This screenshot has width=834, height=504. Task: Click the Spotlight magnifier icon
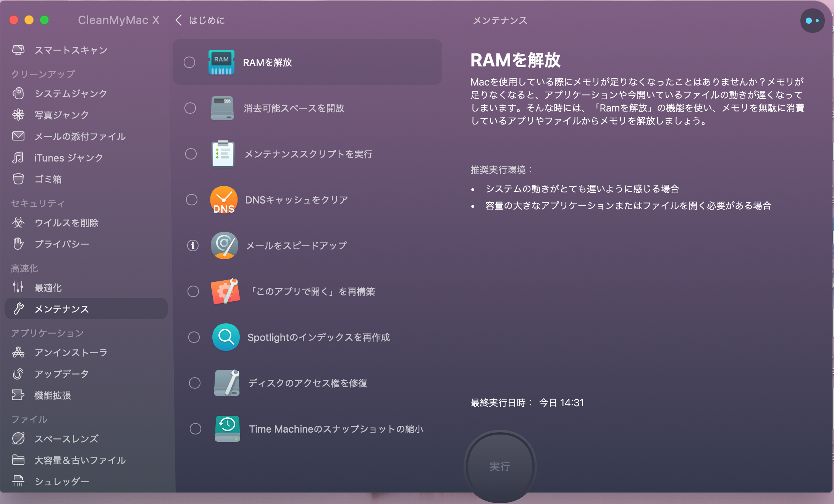[x=226, y=337]
